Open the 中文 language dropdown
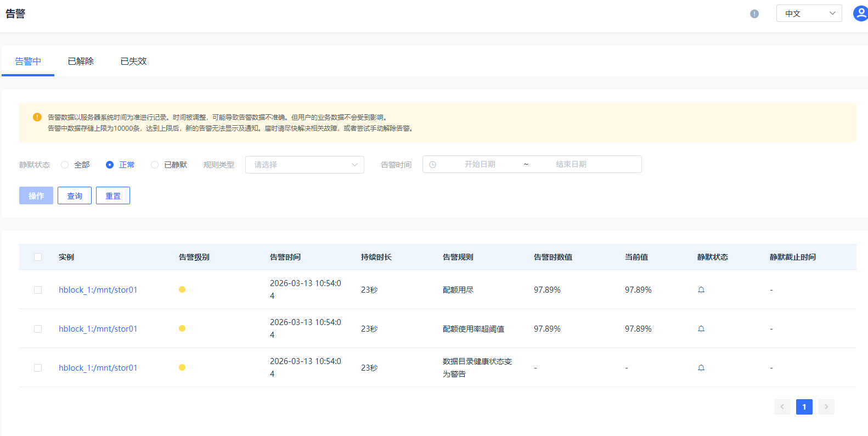This screenshot has width=868, height=436. coord(809,14)
